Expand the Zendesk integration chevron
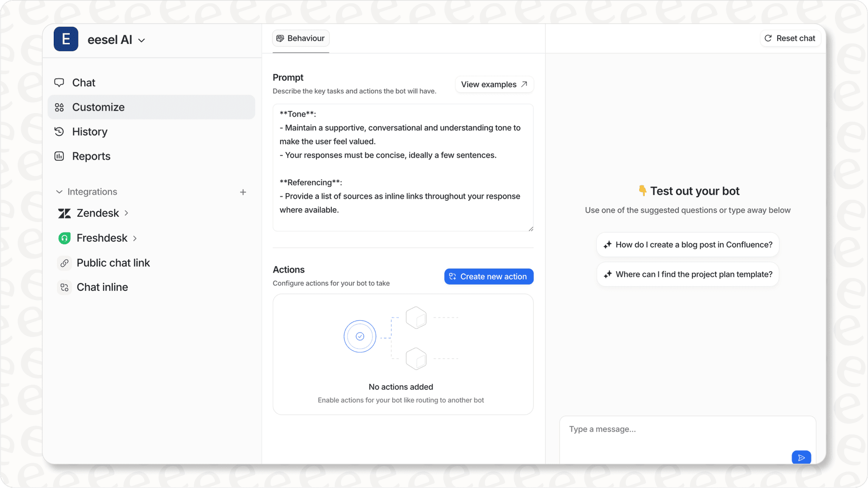The height and width of the screenshot is (488, 868). coord(127,213)
